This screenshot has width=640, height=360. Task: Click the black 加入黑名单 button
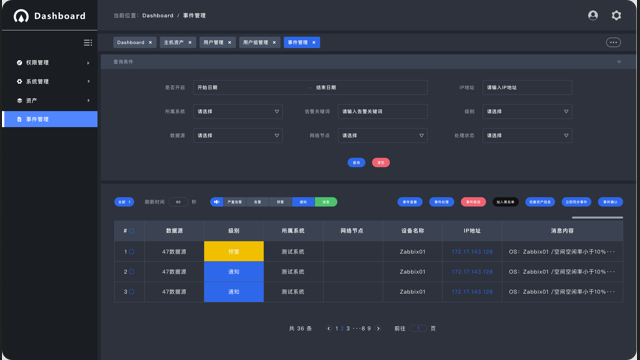point(505,202)
